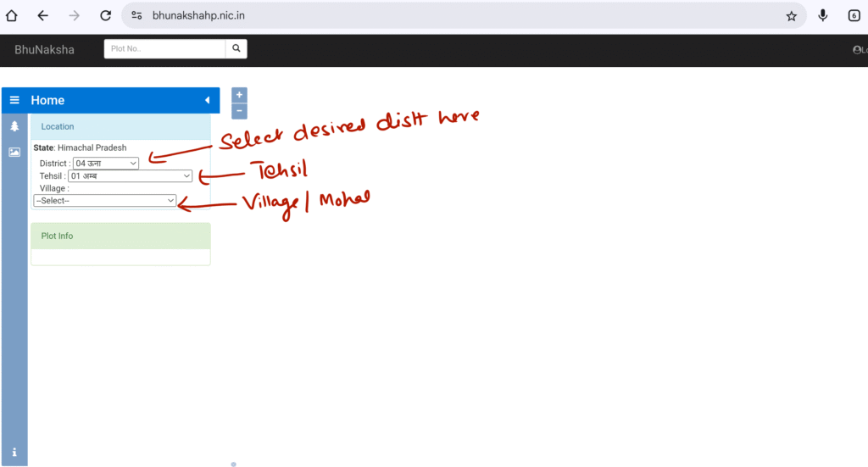
Task: Click the tree icon in left sidebar
Action: point(14,126)
